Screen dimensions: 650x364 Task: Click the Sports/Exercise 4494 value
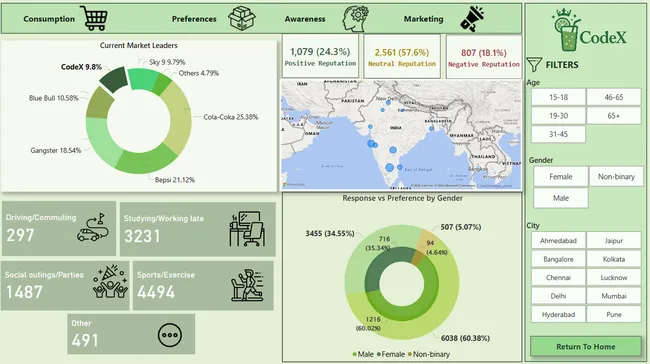coord(156,292)
